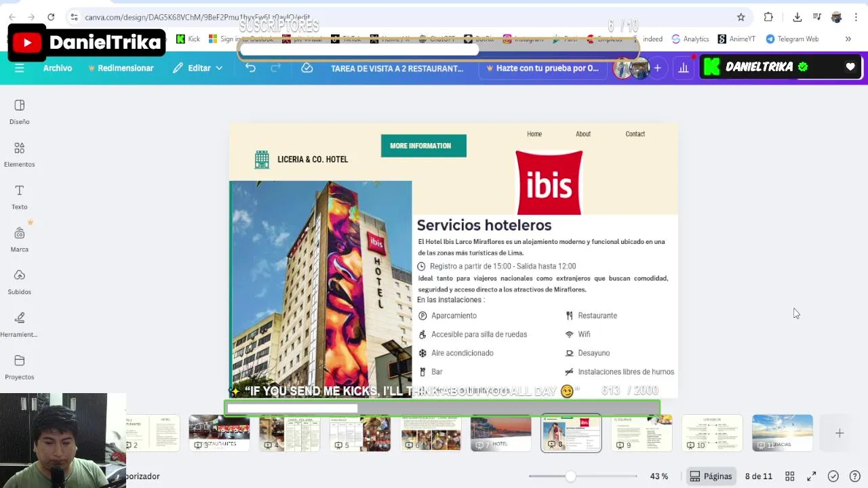Select the page 7 HOTEL thumbnail
Screen dimensions: 868x488
500,433
